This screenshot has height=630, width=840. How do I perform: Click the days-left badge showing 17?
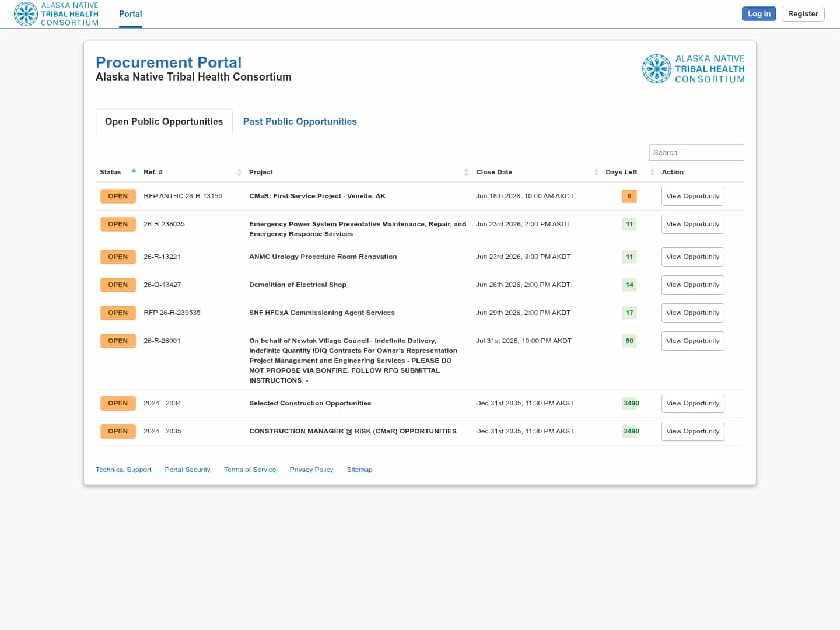[x=629, y=313]
